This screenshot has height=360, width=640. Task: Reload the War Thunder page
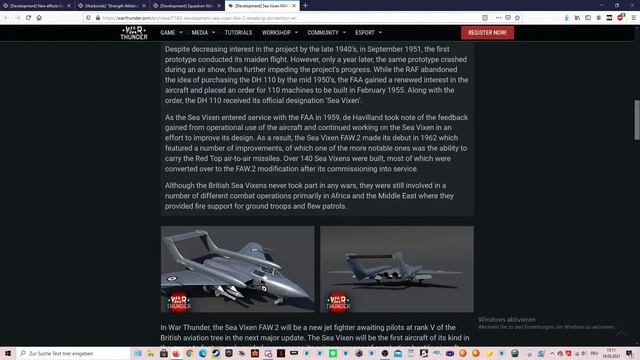point(28,18)
